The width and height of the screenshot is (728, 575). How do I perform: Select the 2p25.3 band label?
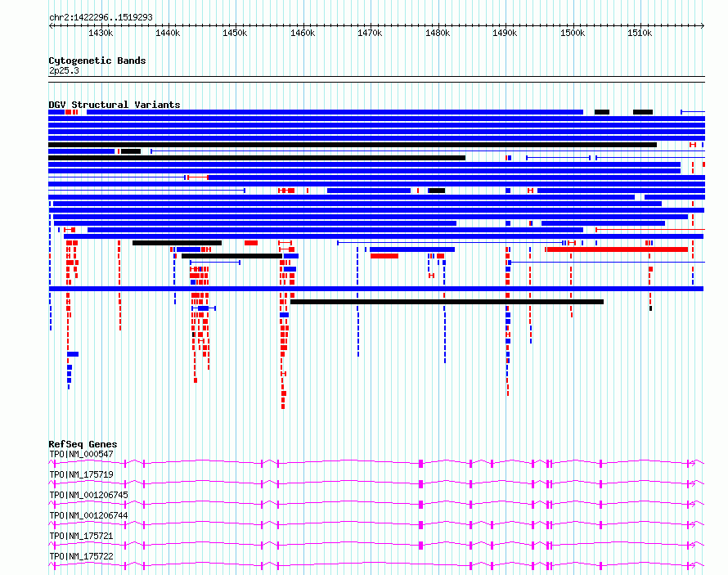click(x=64, y=70)
